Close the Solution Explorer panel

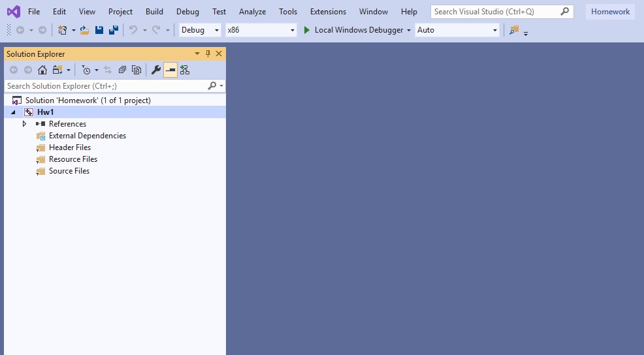219,54
